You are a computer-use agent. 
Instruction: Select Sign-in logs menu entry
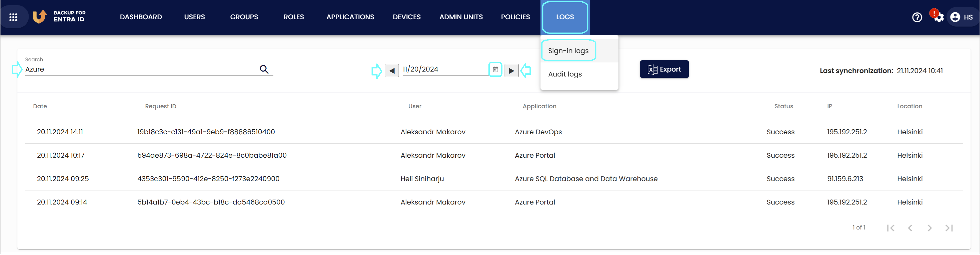[x=579, y=51]
